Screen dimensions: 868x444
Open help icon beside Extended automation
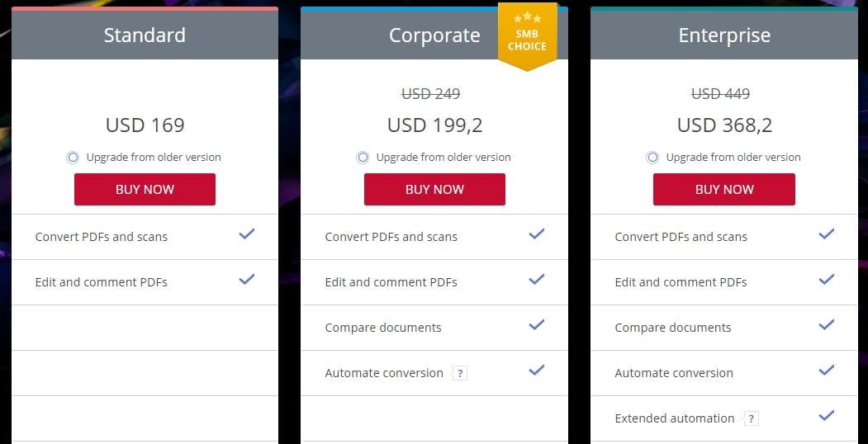tap(751, 418)
